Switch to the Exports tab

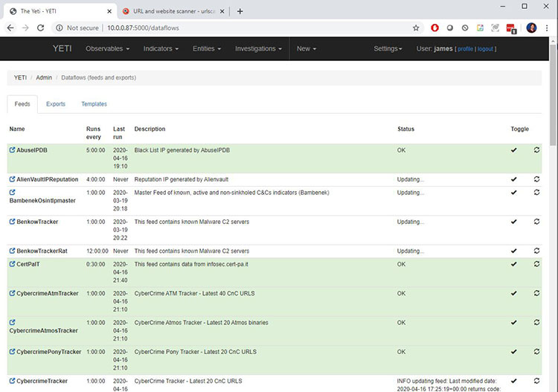point(56,104)
